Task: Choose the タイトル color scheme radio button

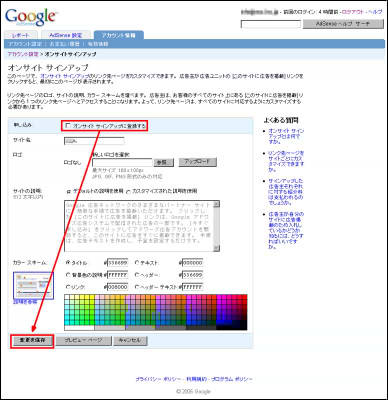Action: click(x=68, y=263)
